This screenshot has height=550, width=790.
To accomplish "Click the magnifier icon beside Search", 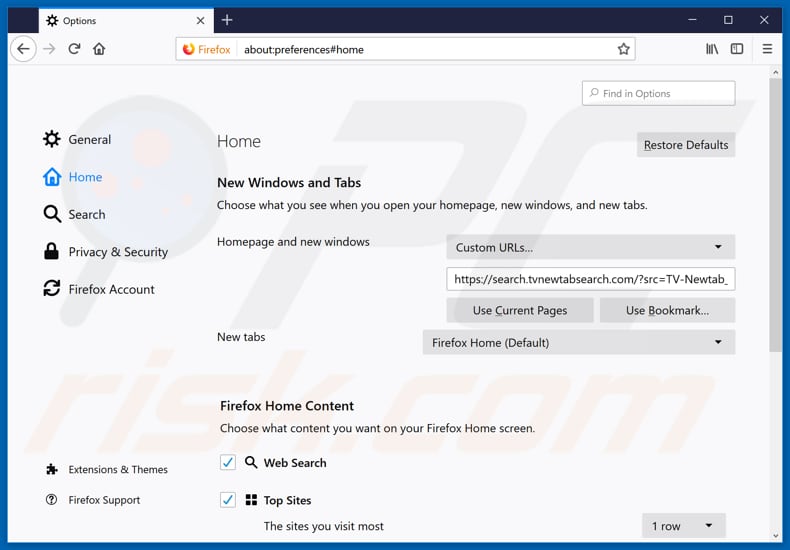I will click(51, 214).
